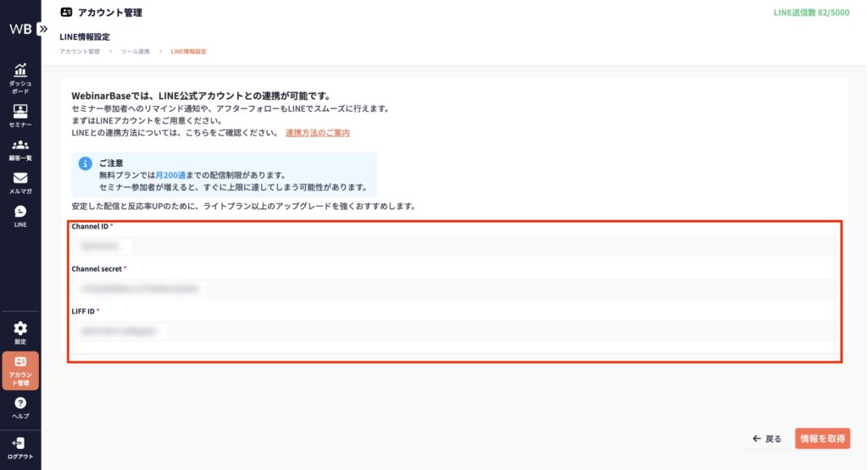Viewport: 868px width, 470px height.
Task: Open the LINE chat bubble sidebar icon
Action: (20, 212)
